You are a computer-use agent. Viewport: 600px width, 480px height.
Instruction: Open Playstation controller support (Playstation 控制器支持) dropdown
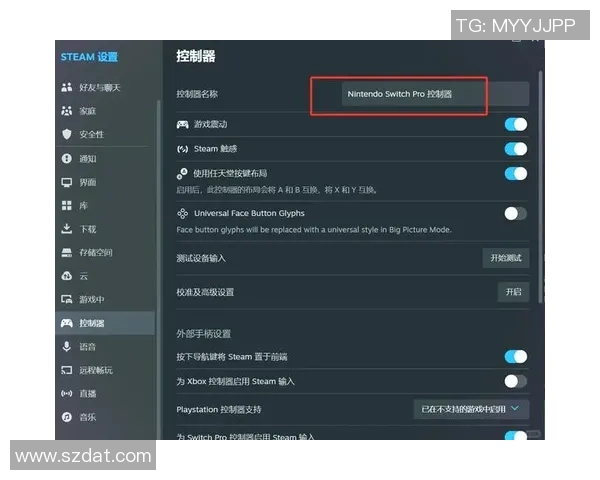pyautogui.click(x=471, y=409)
